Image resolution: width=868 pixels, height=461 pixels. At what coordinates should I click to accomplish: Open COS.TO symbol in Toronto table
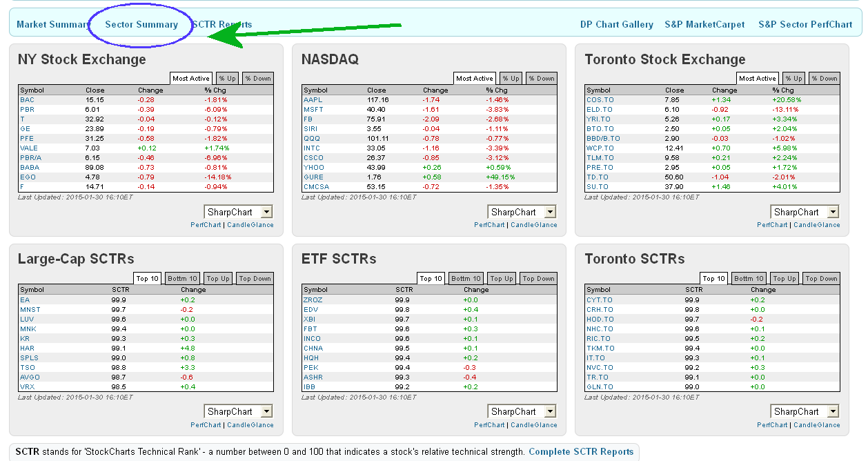[x=600, y=100]
